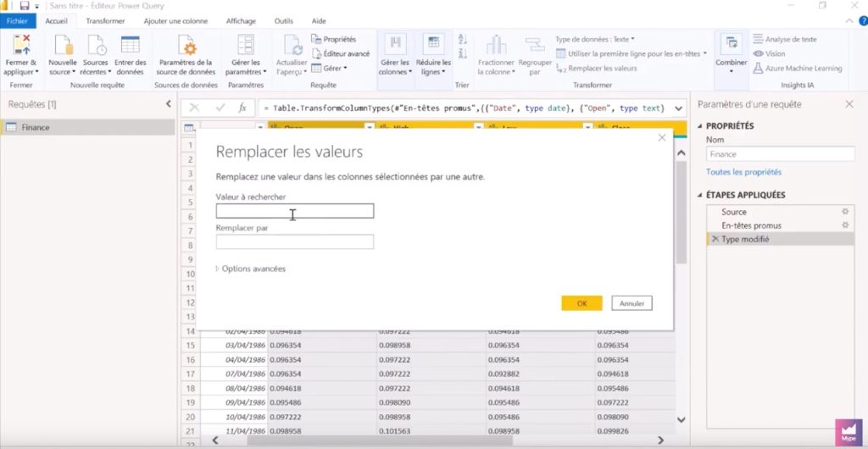Image resolution: width=868 pixels, height=449 pixels.
Task: Switch to Transformer tab
Action: (105, 21)
